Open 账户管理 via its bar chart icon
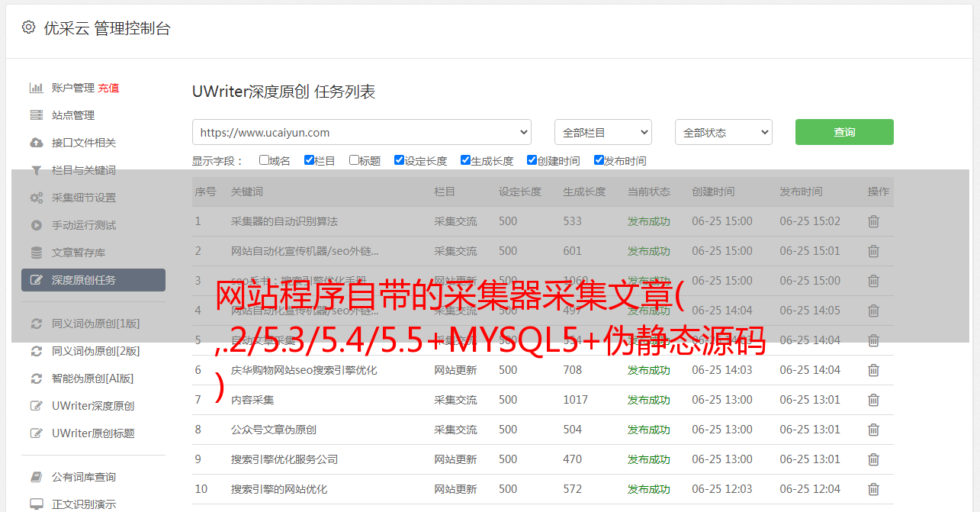 pyautogui.click(x=36, y=88)
